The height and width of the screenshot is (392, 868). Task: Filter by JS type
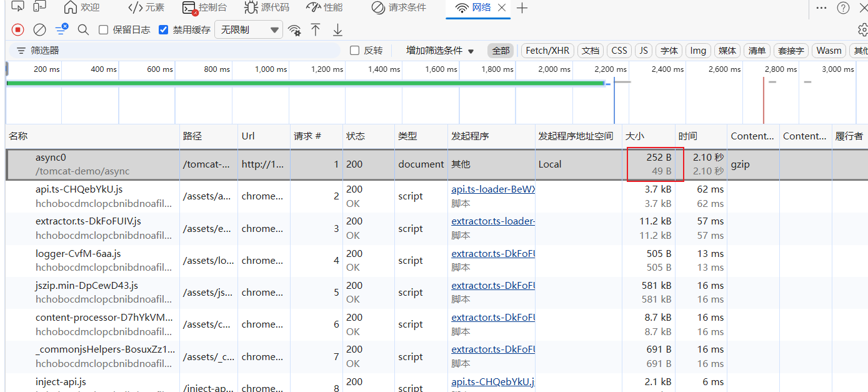(644, 51)
